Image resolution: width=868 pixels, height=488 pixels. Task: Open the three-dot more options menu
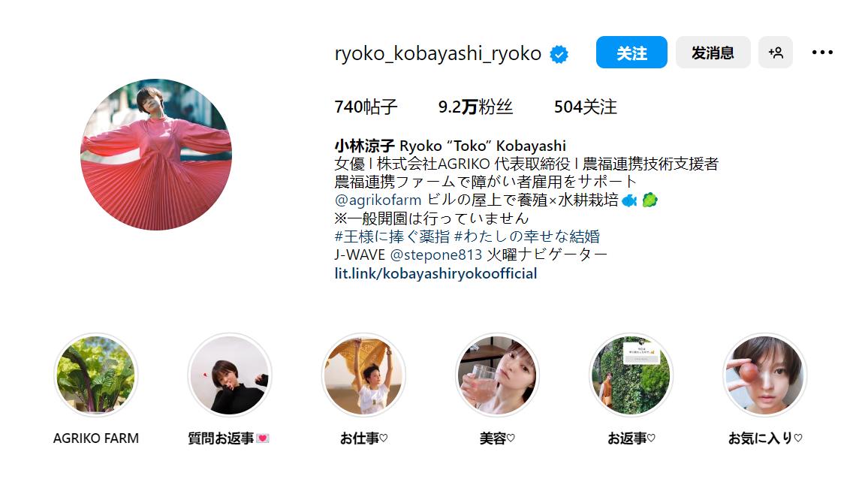coord(822,53)
